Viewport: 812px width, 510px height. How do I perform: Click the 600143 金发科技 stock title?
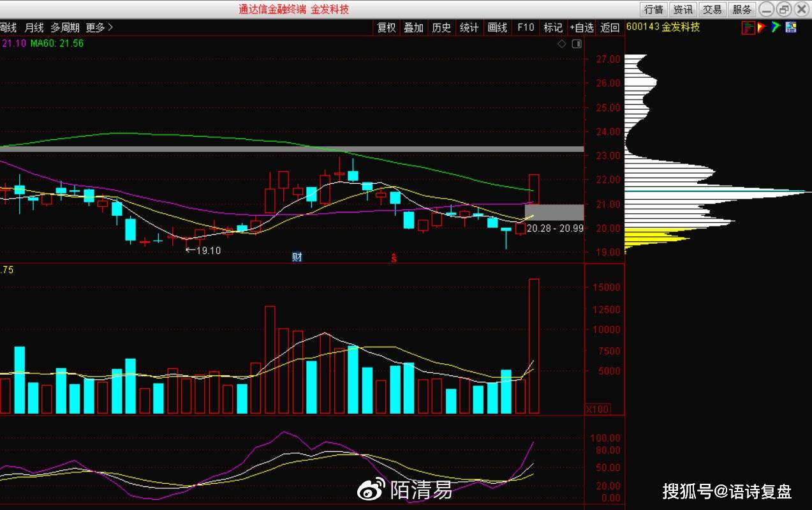click(x=663, y=27)
